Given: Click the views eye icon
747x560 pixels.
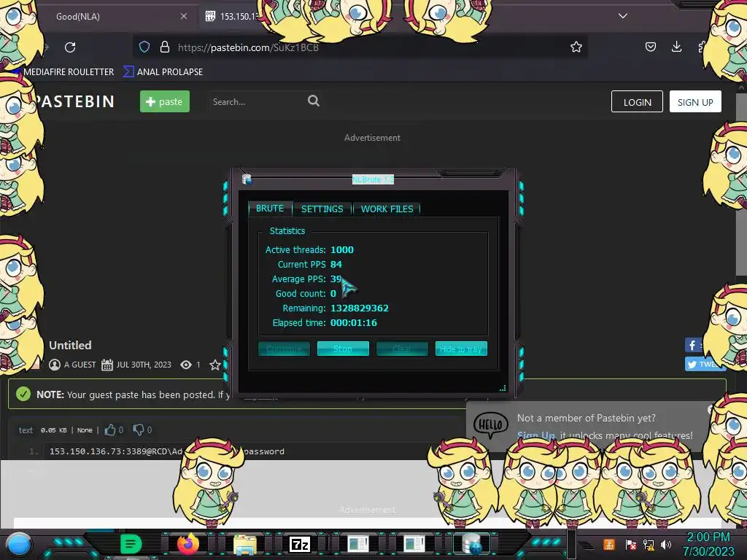Looking at the screenshot, I should pos(186,365).
